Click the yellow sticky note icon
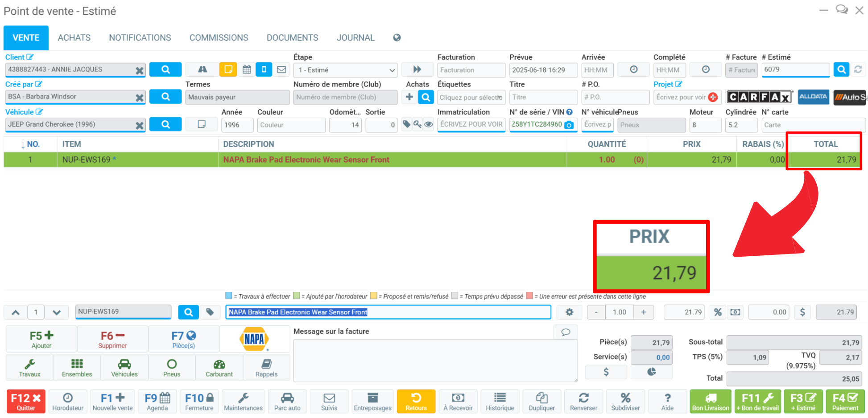The width and height of the screenshot is (868, 418). [228, 70]
